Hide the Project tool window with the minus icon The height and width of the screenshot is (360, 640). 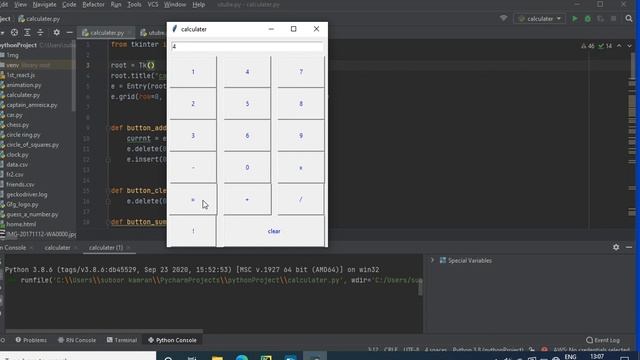[69, 32]
